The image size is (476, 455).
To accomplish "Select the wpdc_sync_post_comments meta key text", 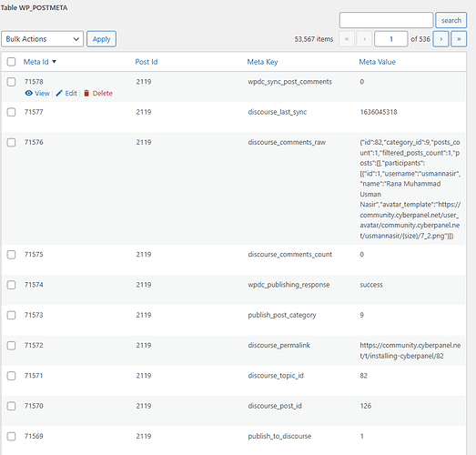I will (290, 82).
